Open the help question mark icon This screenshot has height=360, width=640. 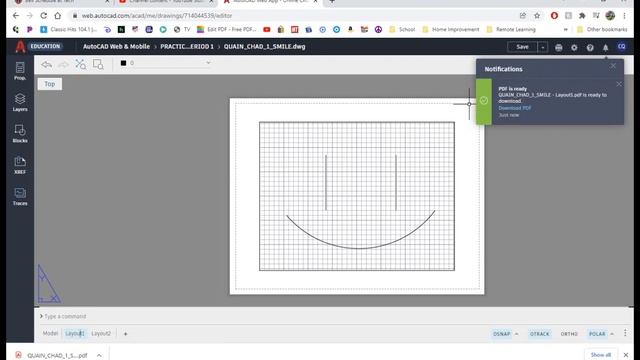click(x=590, y=47)
